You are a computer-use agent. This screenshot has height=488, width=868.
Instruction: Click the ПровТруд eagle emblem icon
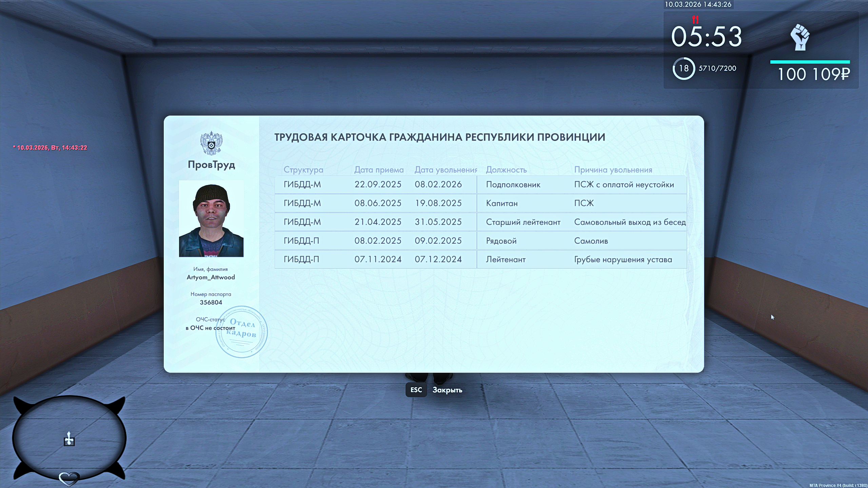(211, 143)
